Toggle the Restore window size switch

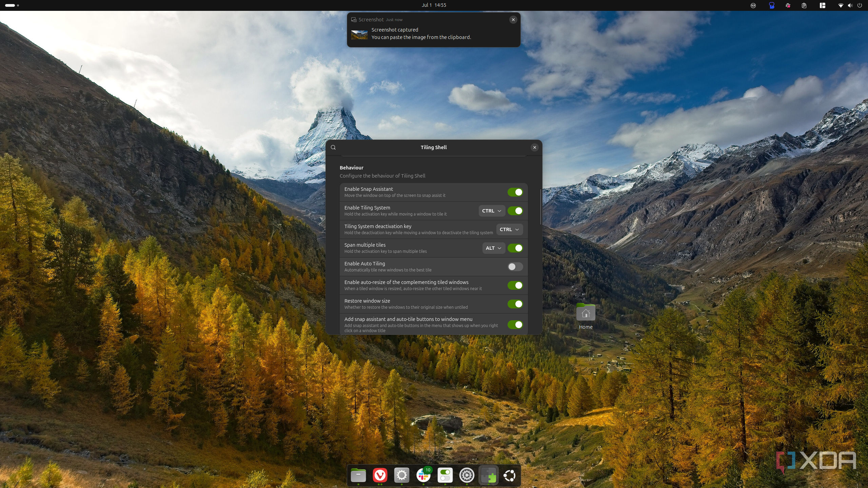[515, 304]
